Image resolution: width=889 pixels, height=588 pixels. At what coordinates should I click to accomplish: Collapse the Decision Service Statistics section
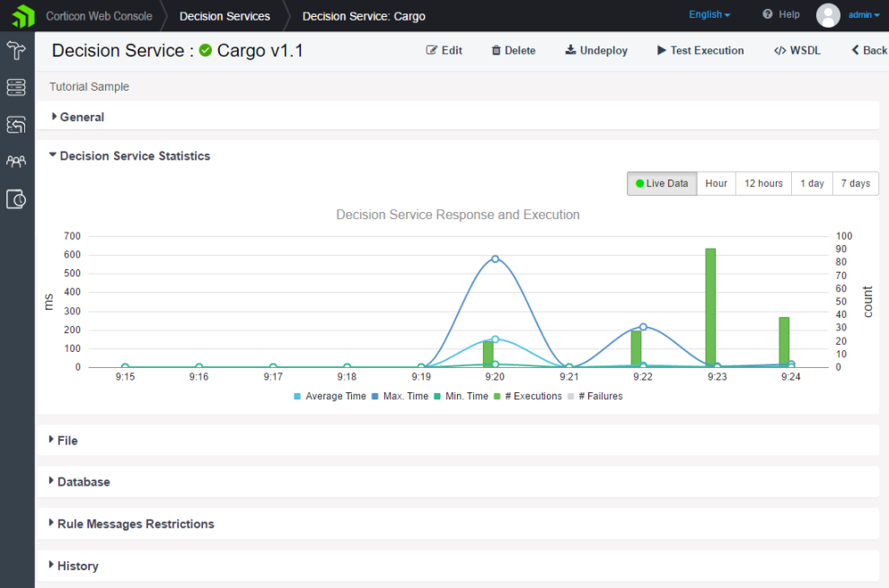point(130,156)
